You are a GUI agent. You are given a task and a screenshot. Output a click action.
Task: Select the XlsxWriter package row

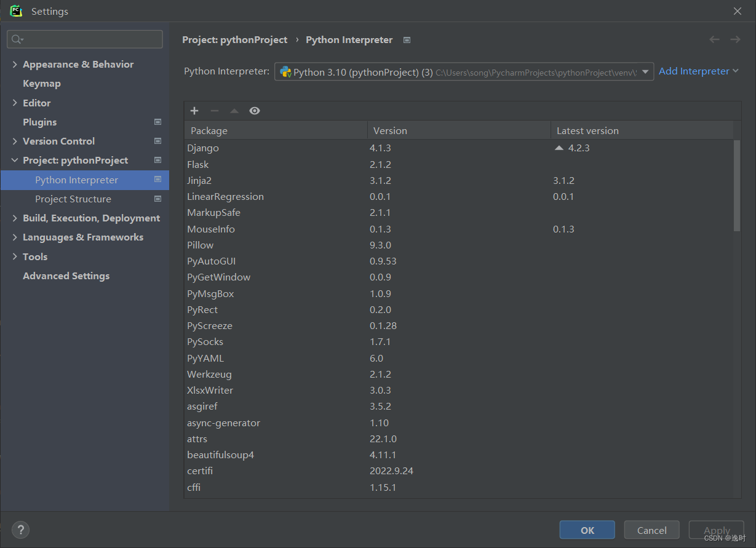[459, 390]
